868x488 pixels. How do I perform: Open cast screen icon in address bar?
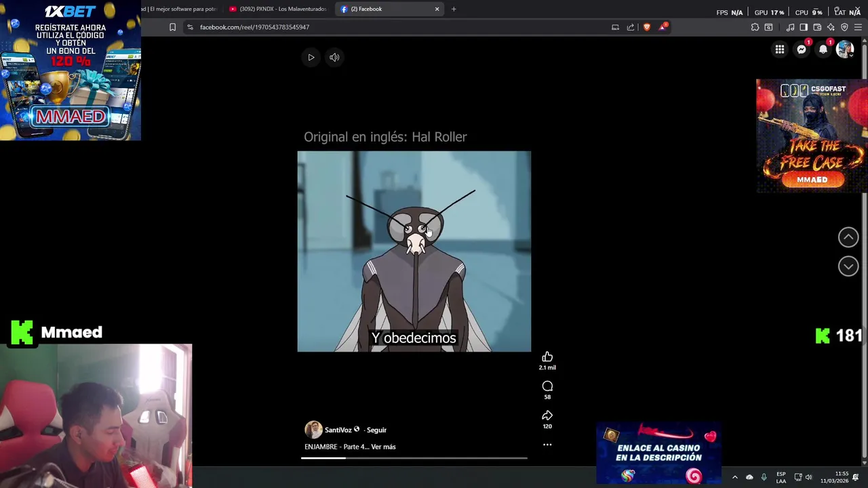coord(615,27)
